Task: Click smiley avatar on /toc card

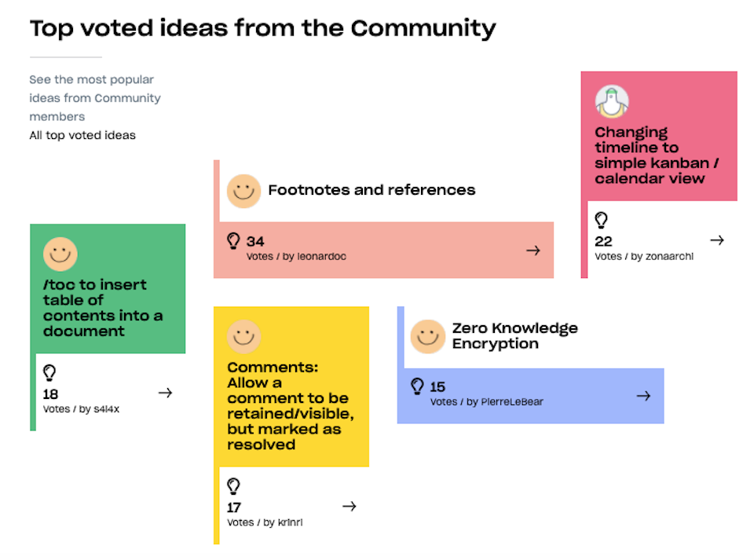Action: (60, 253)
